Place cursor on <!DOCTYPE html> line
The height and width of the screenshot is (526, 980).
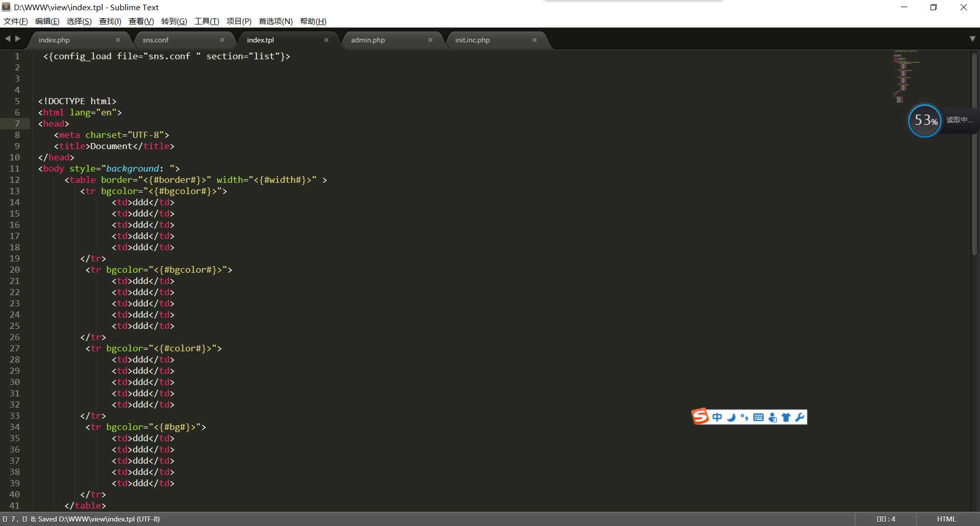77,101
